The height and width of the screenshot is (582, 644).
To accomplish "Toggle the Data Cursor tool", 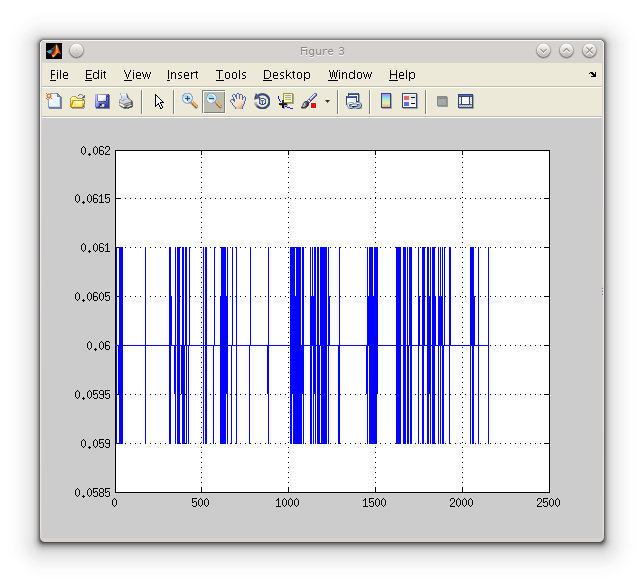I will point(286,101).
